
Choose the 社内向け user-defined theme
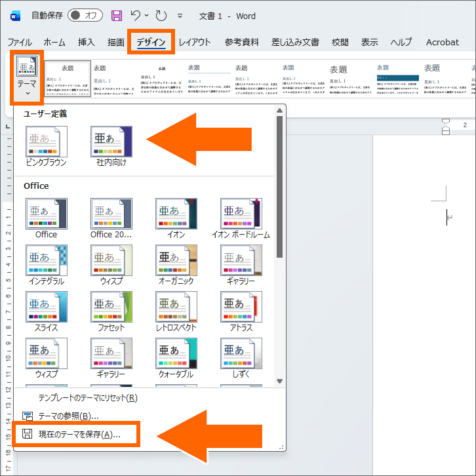(x=111, y=146)
